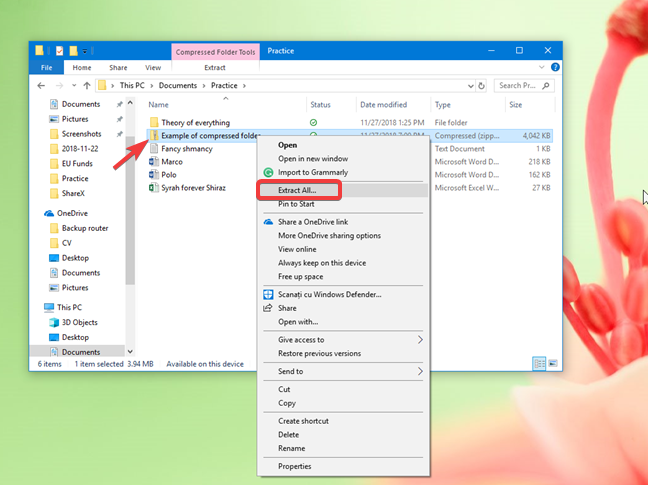648x485 pixels.
Task: Switch to large icons view in status bar
Action: tap(553, 364)
